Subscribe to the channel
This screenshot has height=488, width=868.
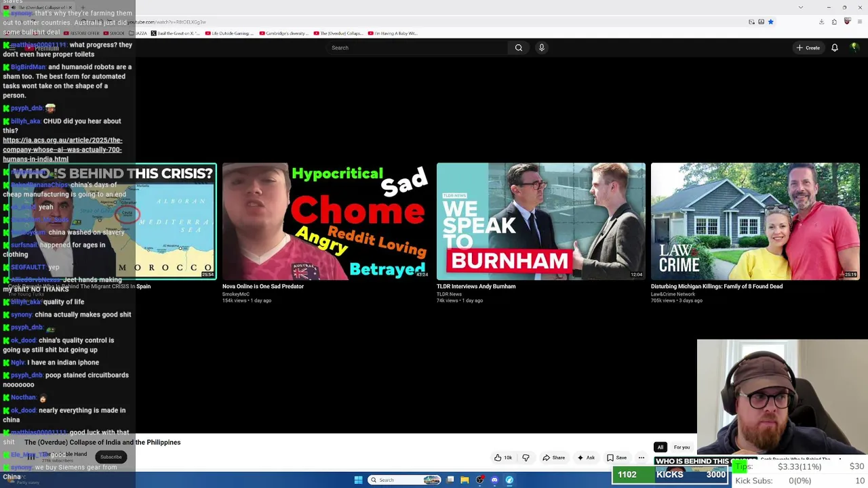pos(111,457)
